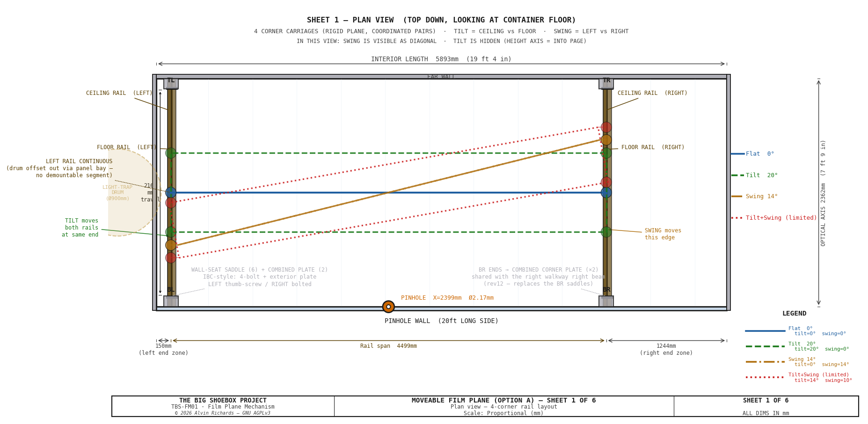The image size is (868, 424).
Task: Click the 'CEILING RAIL (RIGHT)' label
Action: pyautogui.click(x=652, y=93)
